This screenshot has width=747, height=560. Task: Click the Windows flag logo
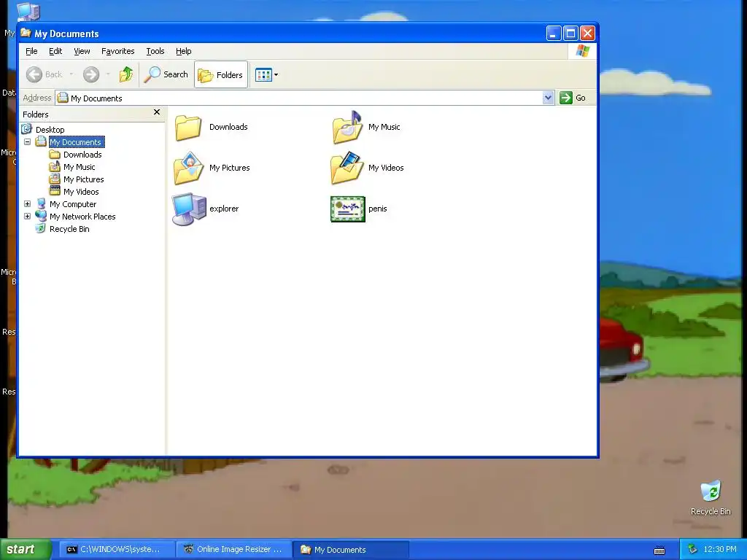coord(582,51)
